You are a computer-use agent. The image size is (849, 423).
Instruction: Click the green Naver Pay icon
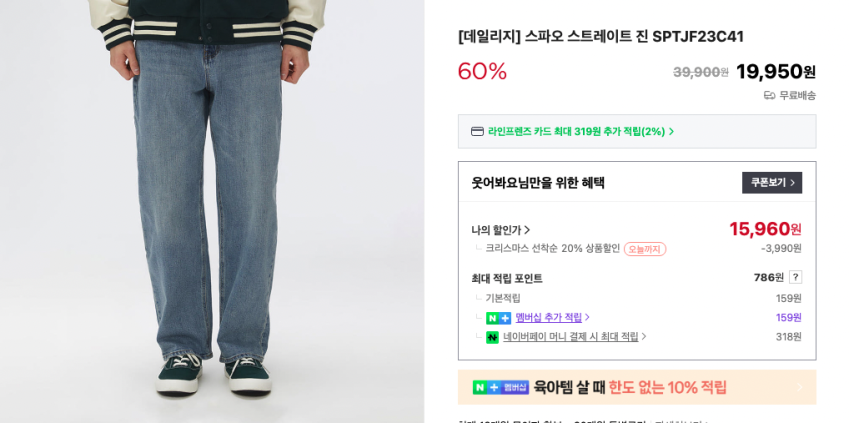(x=492, y=337)
